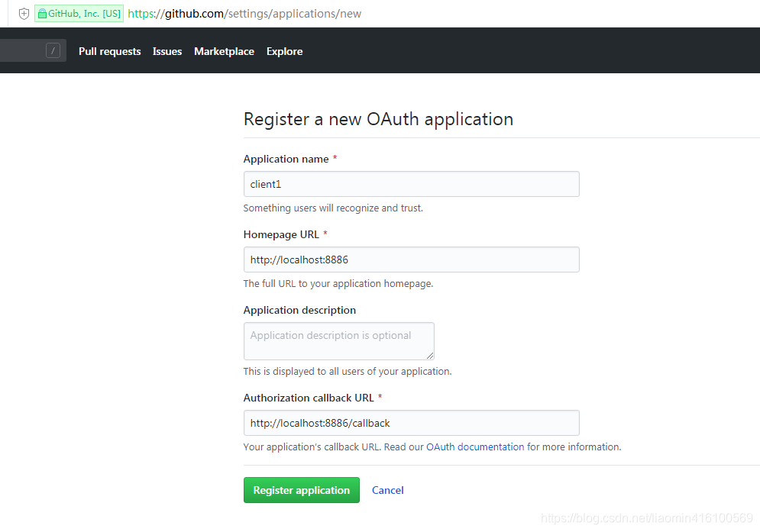Open the OAuth documentation link
This screenshot has height=532, width=760.
(475, 447)
